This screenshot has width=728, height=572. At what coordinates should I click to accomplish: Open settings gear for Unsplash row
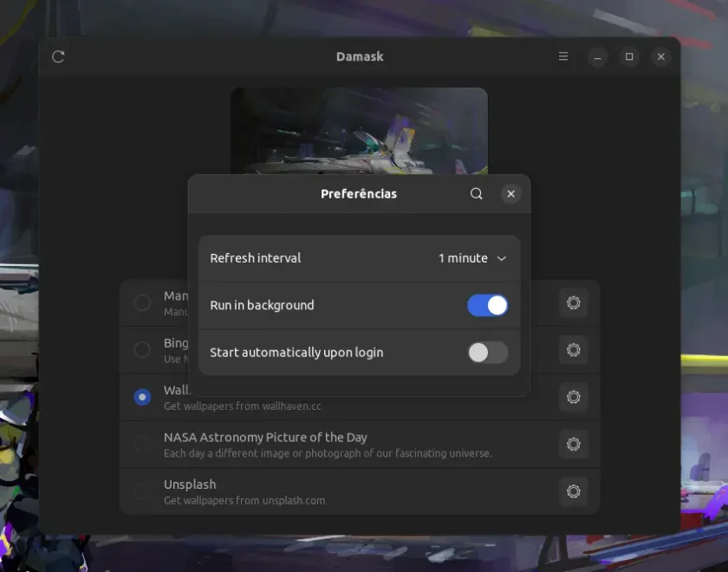point(574,491)
